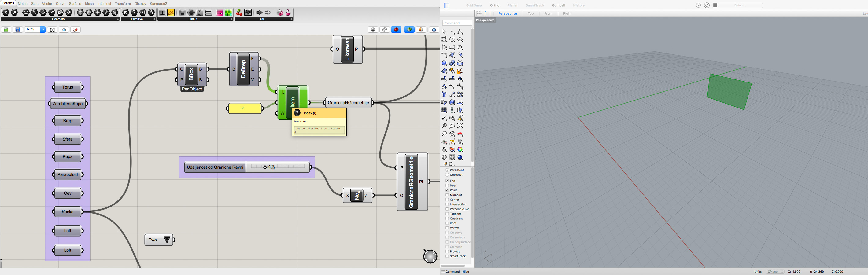Expand the Util panel with its plus arrow
Image resolution: width=868 pixels, height=275 pixels.
tap(291, 19)
